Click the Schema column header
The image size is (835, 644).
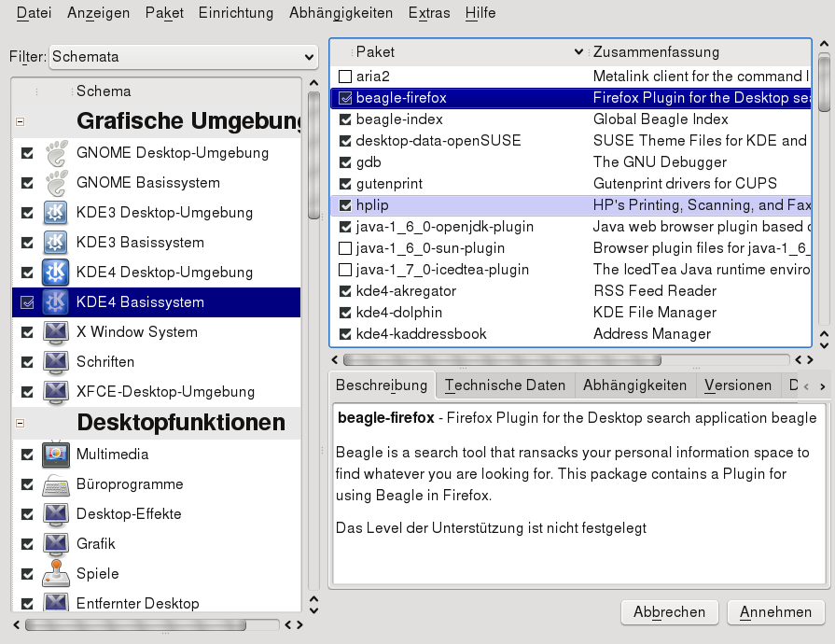click(187, 91)
